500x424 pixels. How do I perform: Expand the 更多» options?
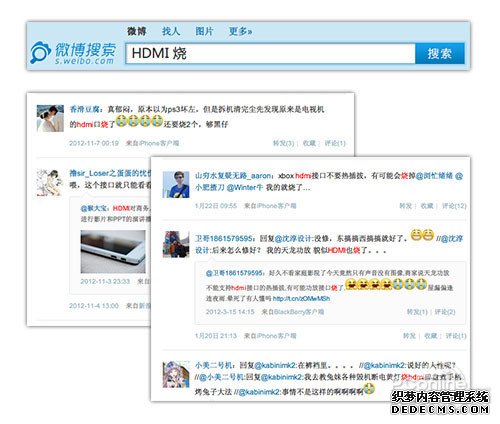click(240, 31)
